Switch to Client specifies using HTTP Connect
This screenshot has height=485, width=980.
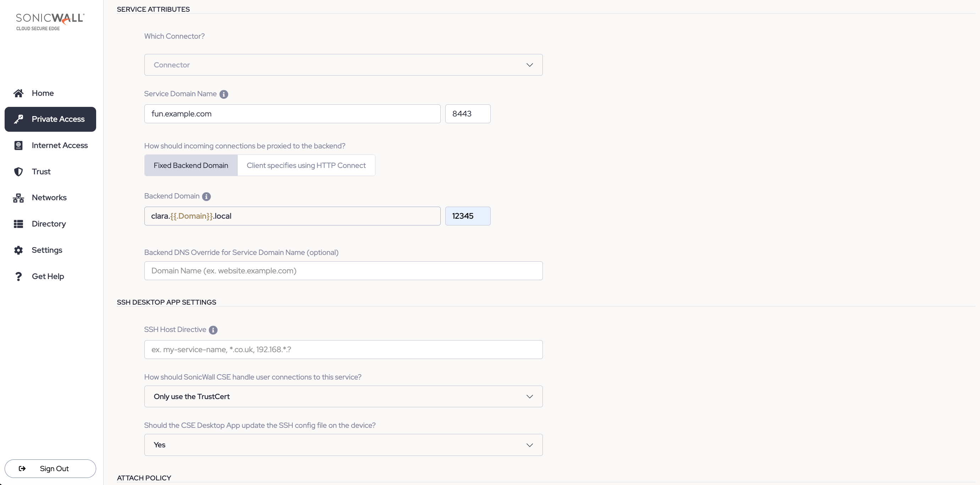[x=306, y=165]
